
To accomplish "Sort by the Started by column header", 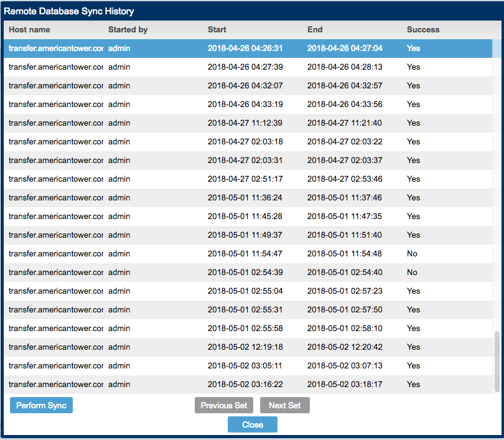I will pos(128,30).
